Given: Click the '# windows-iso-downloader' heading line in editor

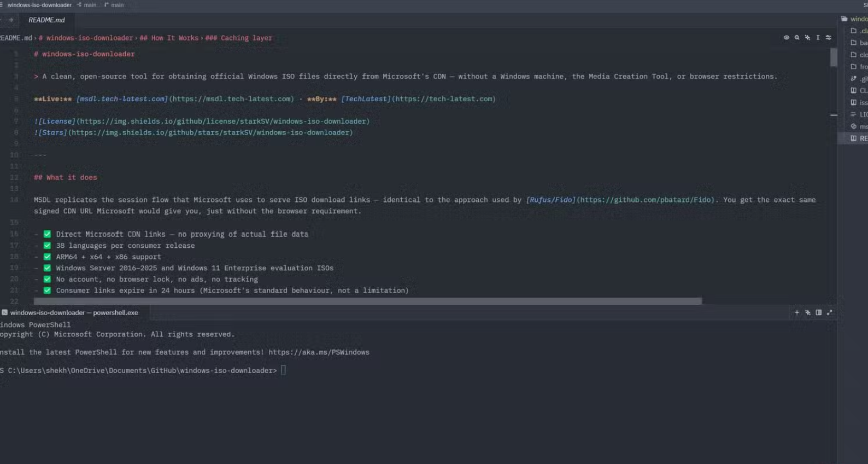Looking at the screenshot, I should [x=84, y=54].
